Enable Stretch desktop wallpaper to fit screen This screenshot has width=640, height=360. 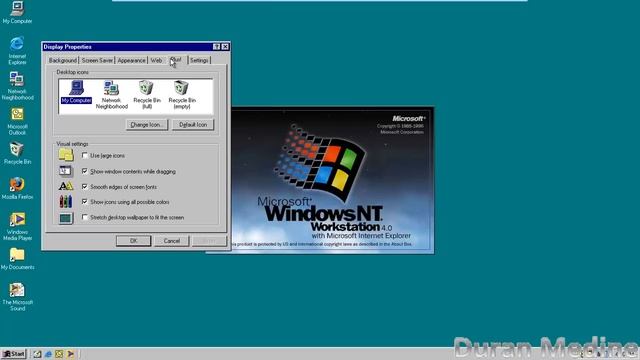[84, 217]
